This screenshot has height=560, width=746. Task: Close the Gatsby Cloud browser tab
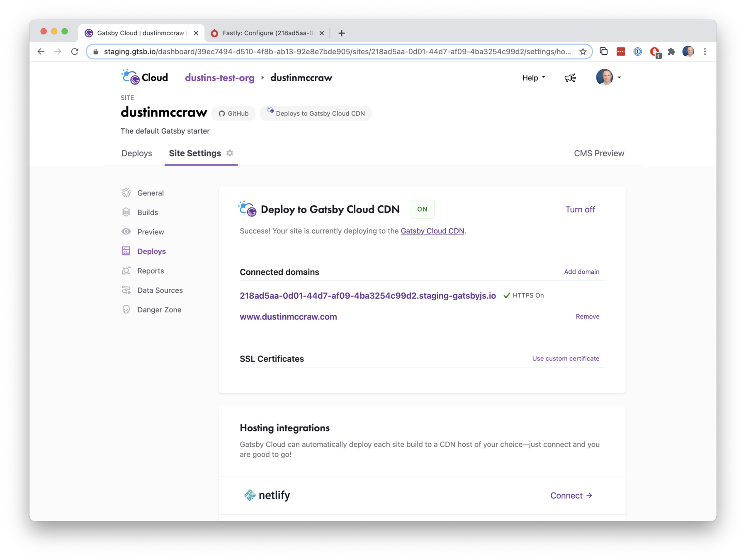(x=196, y=33)
